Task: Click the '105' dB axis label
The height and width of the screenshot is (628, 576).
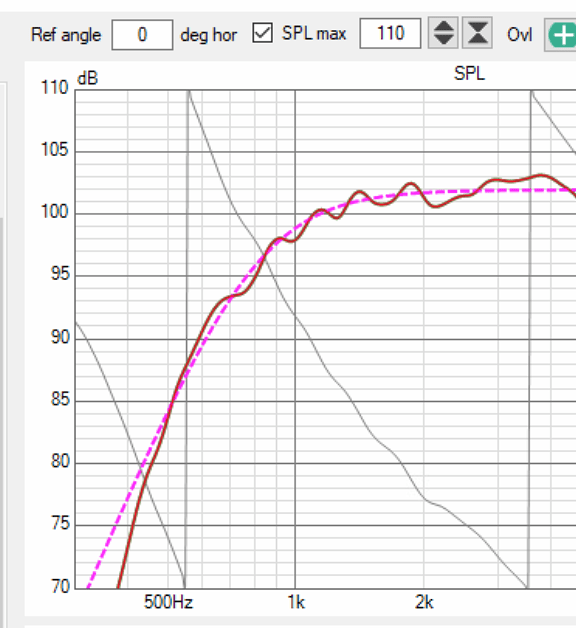Action: click(x=55, y=150)
